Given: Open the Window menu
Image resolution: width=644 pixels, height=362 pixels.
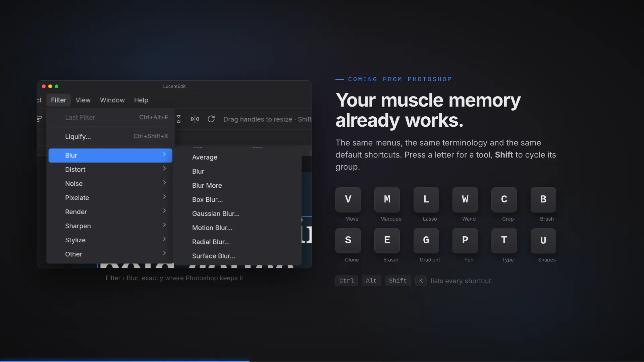Looking at the screenshot, I should pos(112,100).
